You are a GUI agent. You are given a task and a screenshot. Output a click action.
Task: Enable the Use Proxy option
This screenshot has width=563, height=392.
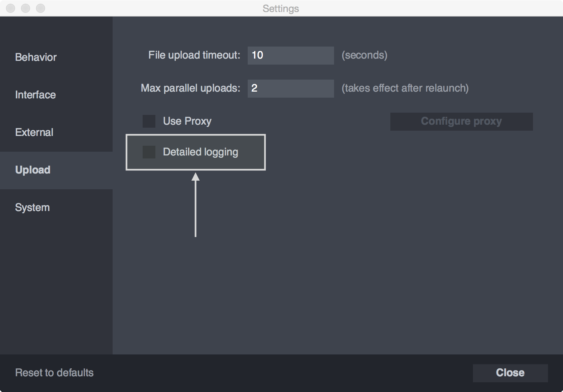pyautogui.click(x=149, y=121)
